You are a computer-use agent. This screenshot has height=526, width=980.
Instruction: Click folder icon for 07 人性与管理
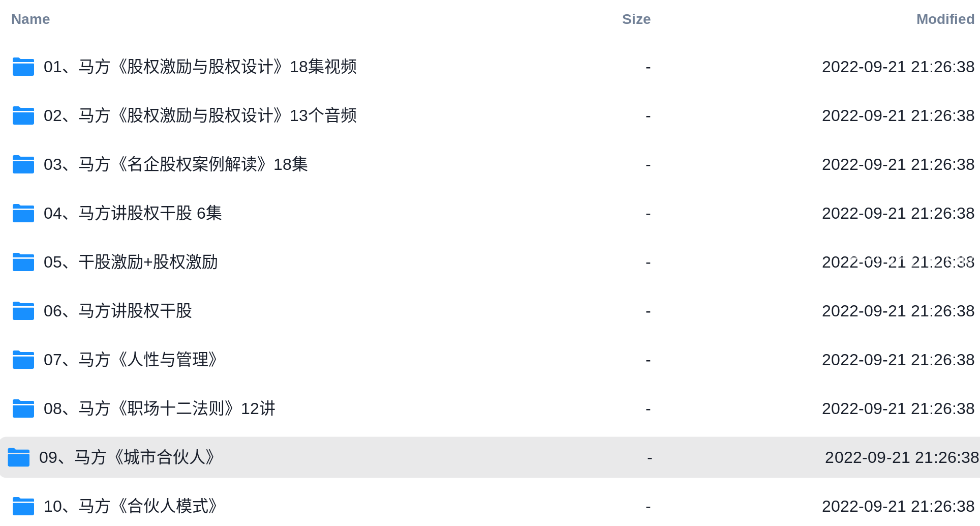pos(23,360)
